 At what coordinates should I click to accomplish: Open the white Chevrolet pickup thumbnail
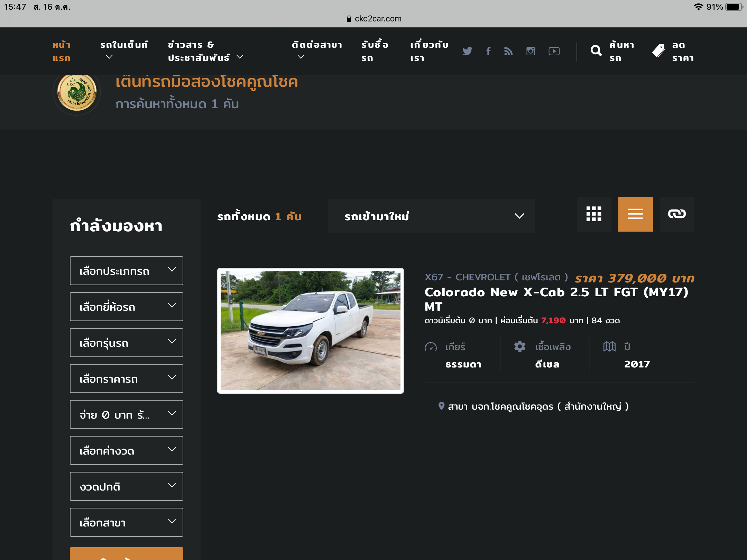[x=310, y=331]
